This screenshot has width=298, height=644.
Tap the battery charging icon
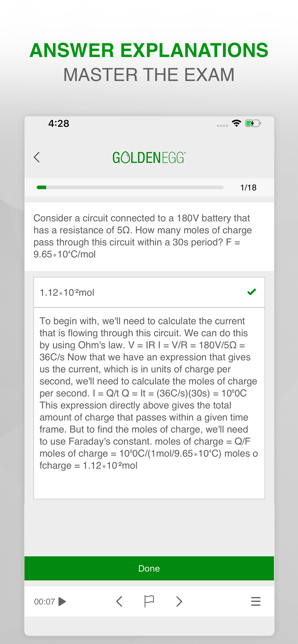pyautogui.click(x=253, y=123)
